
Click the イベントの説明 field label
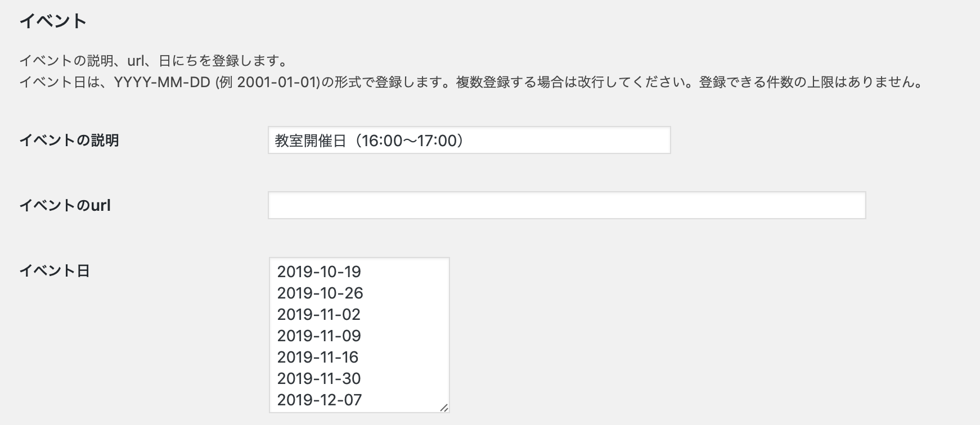click(x=69, y=141)
